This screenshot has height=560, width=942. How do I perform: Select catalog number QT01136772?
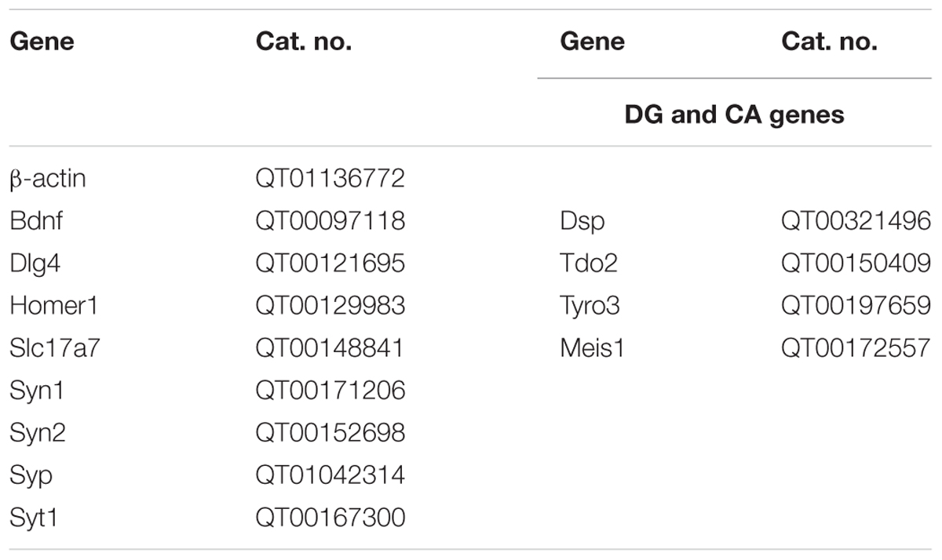(330, 179)
